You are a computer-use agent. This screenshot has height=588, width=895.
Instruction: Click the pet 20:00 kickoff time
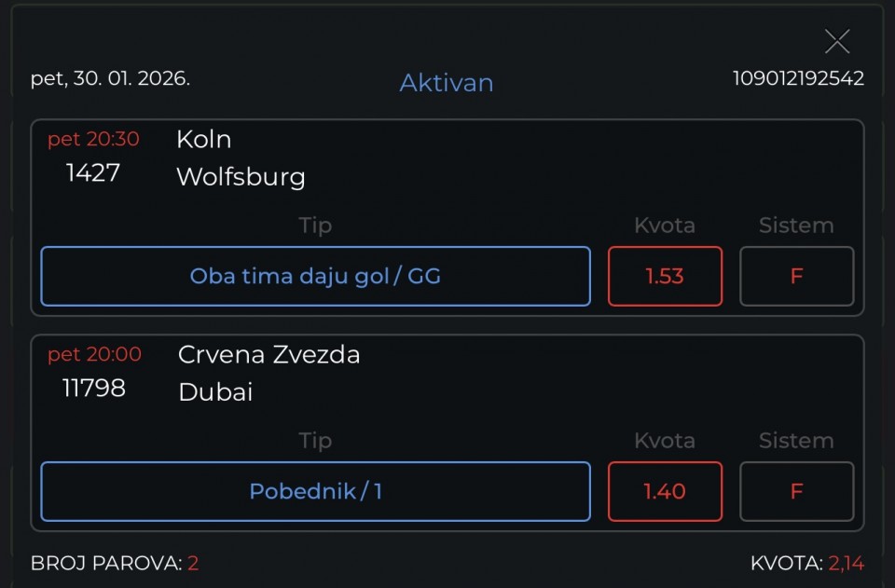click(94, 354)
